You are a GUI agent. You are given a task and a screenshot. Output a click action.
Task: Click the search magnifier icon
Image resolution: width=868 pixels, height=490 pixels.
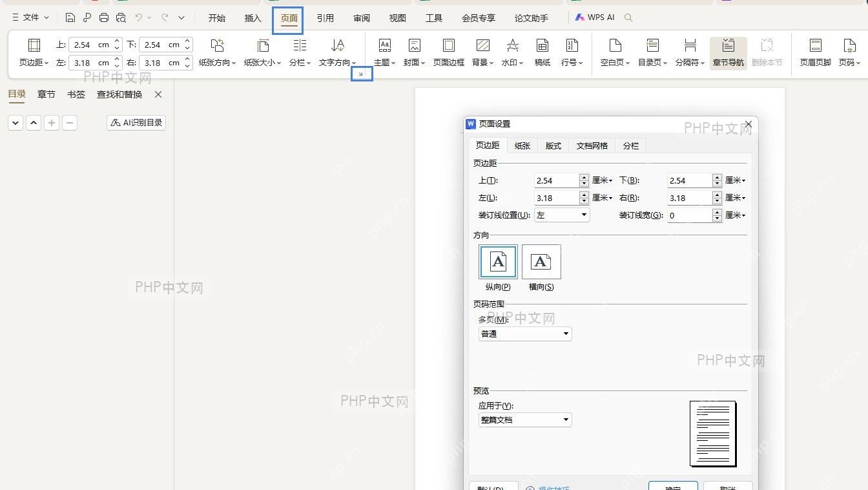coord(628,18)
